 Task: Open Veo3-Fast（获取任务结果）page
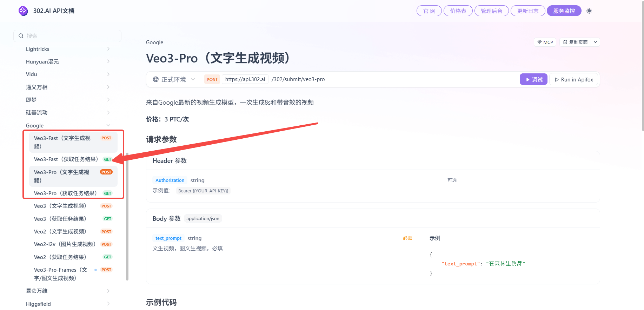73,159
